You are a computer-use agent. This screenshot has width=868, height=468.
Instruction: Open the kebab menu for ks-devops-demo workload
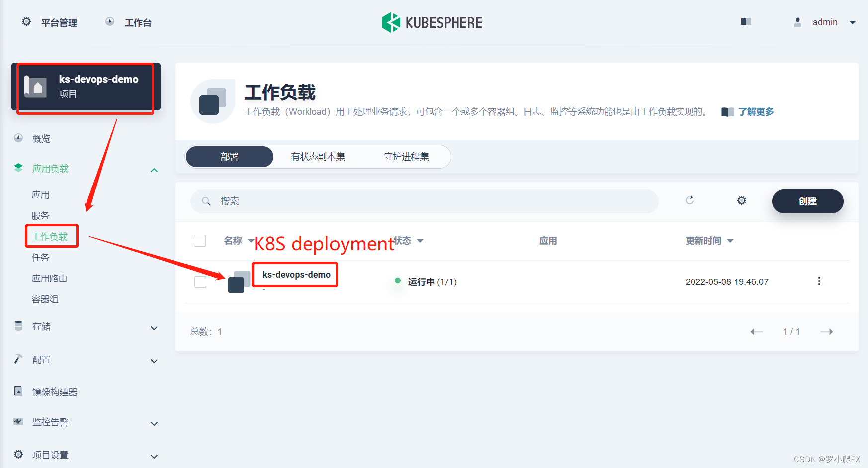pos(819,281)
